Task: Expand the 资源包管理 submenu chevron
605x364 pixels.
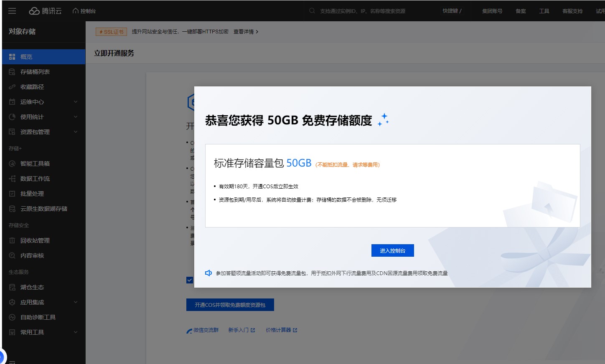Action: pyautogui.click(x=76, y=132)
